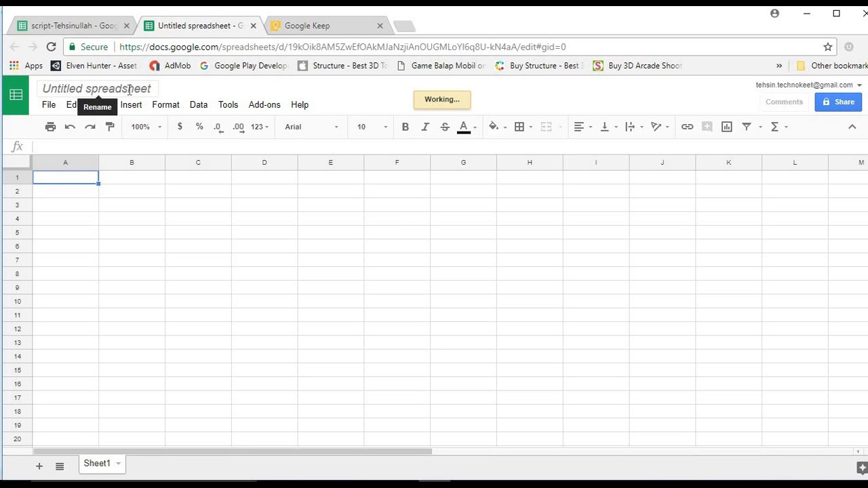Click the Print icon
The height and width of the screenshot is (488, 868).
[50, 127]
